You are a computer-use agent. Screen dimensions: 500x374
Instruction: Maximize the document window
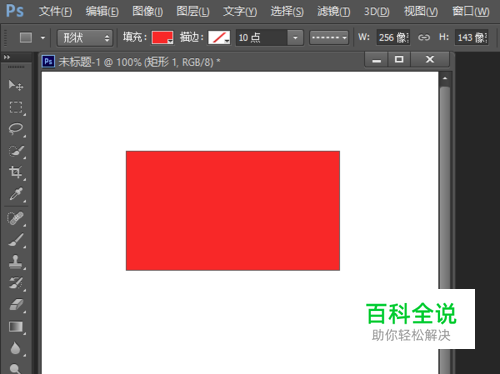click(399, 60)
